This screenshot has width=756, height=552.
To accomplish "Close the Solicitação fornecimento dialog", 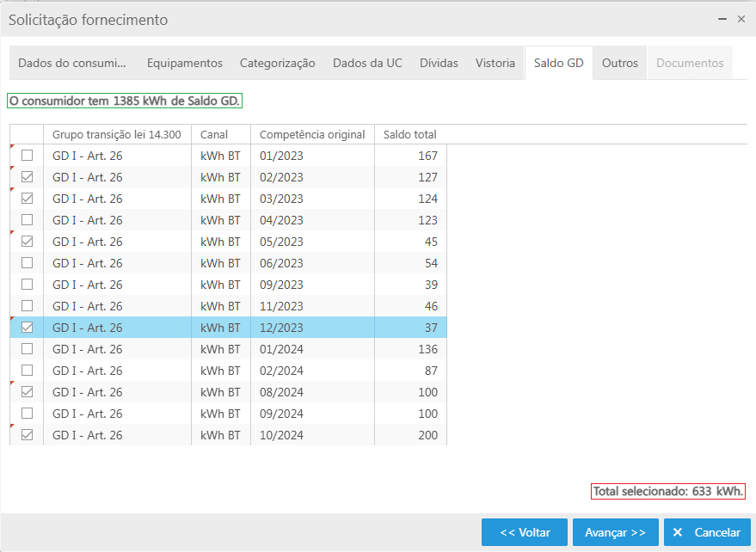I will (x=741, y=19).
